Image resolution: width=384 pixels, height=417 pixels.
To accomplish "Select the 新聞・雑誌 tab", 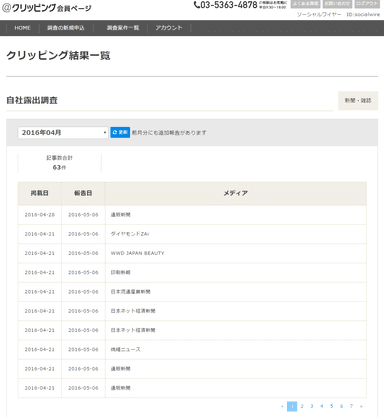I will (358, 100).
